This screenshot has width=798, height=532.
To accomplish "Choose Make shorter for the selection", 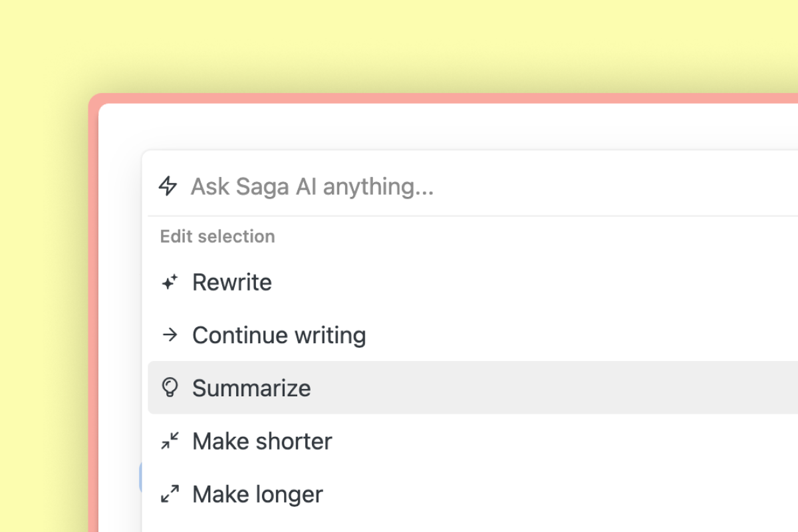I will 262,441.
